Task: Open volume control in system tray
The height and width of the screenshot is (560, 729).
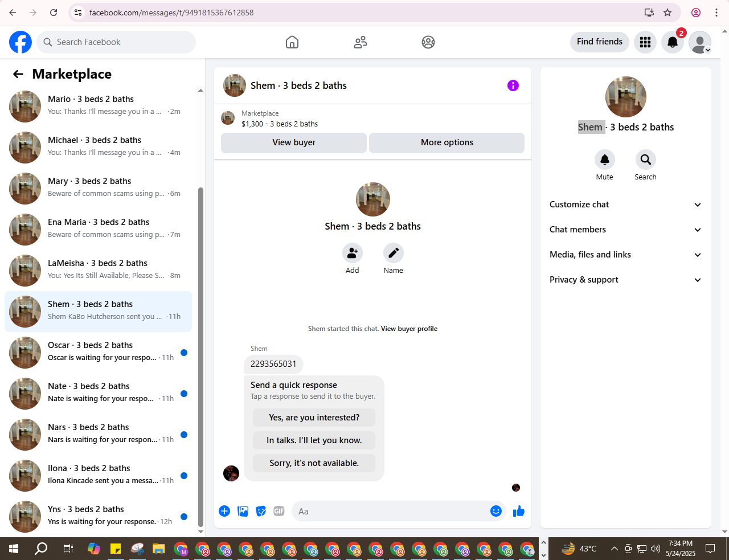Action: point(656,549)
